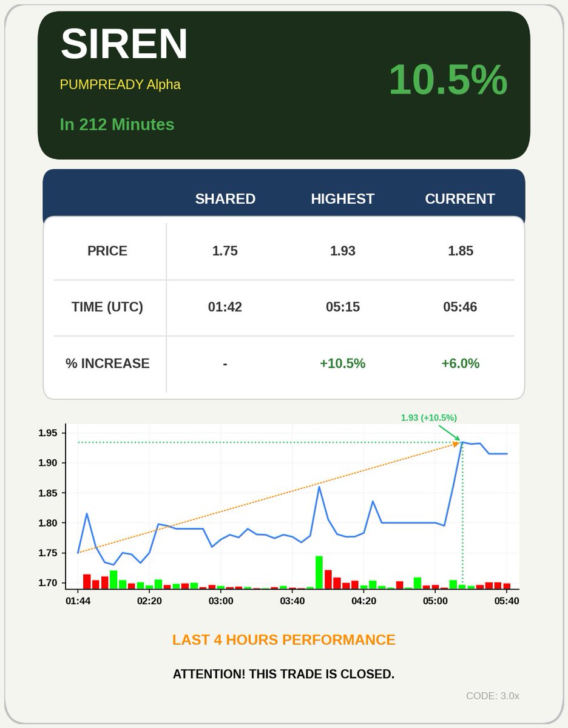568x728 pixels.
Task: Click the 04:20 x-axis label
Action: point(363,601)
